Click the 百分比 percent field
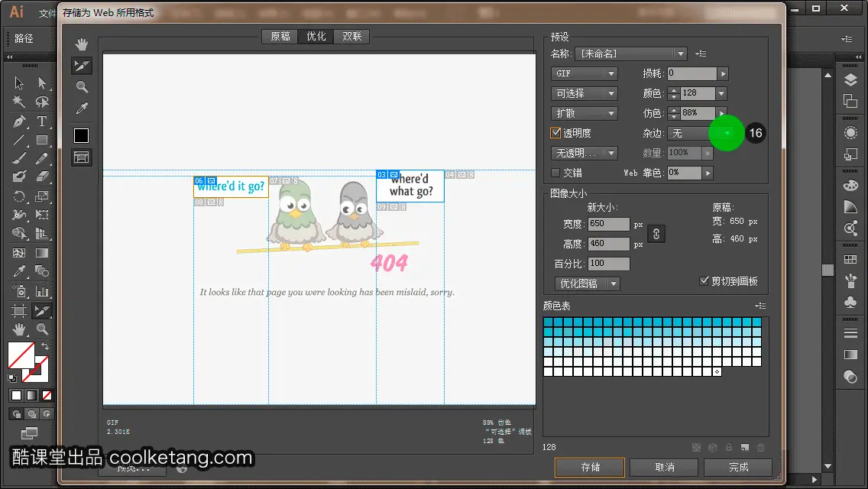Image resolution: width=868 pixels, height=489 pixels. pos(609,264)
